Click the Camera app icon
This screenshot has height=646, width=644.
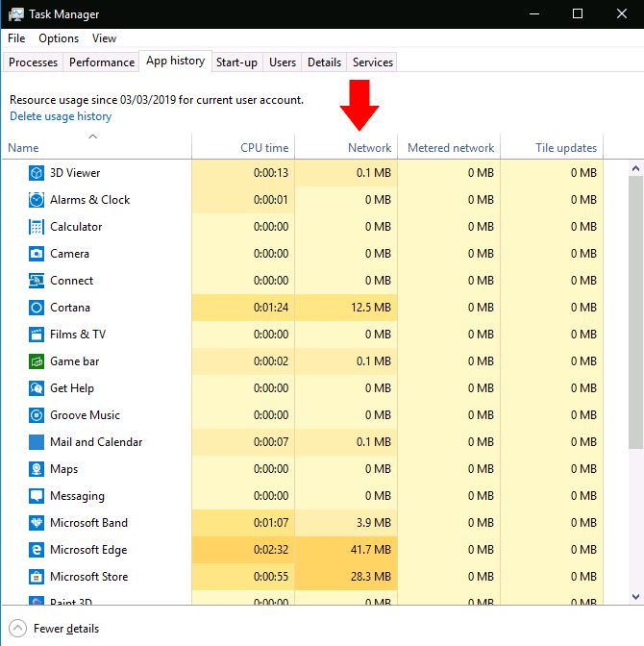pos(37,254)
